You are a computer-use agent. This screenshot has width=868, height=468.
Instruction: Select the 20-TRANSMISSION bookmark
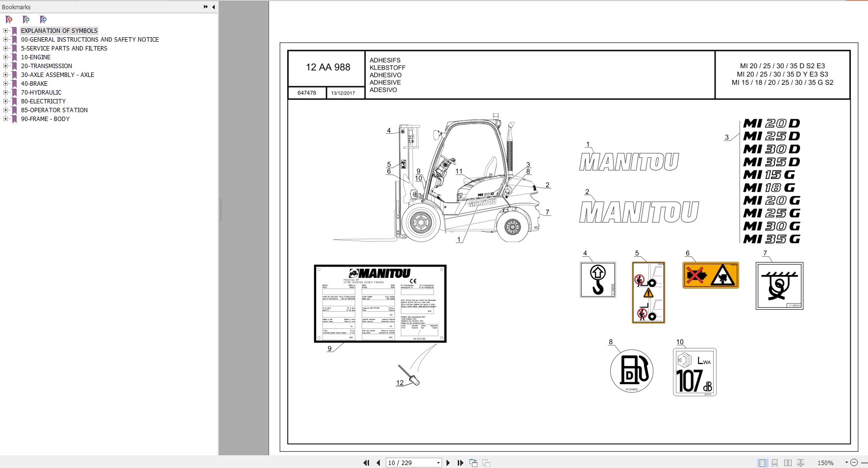tap(47, 66)
